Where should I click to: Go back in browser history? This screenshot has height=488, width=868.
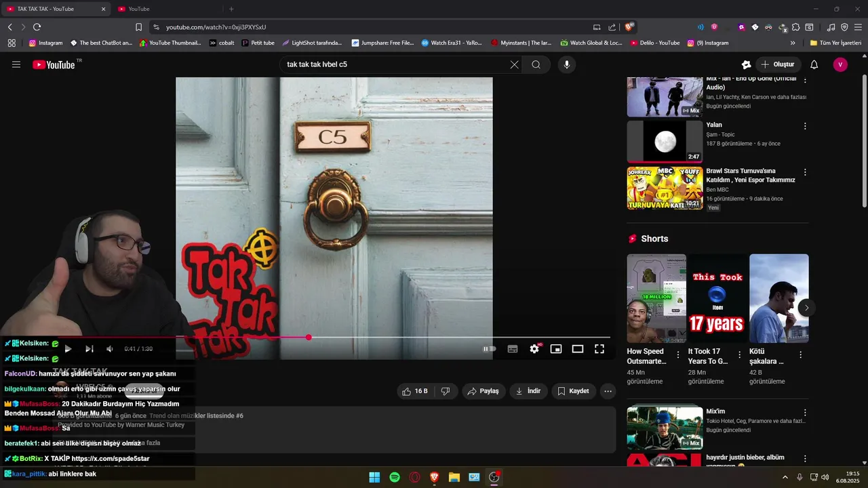(x=9, y=27)
